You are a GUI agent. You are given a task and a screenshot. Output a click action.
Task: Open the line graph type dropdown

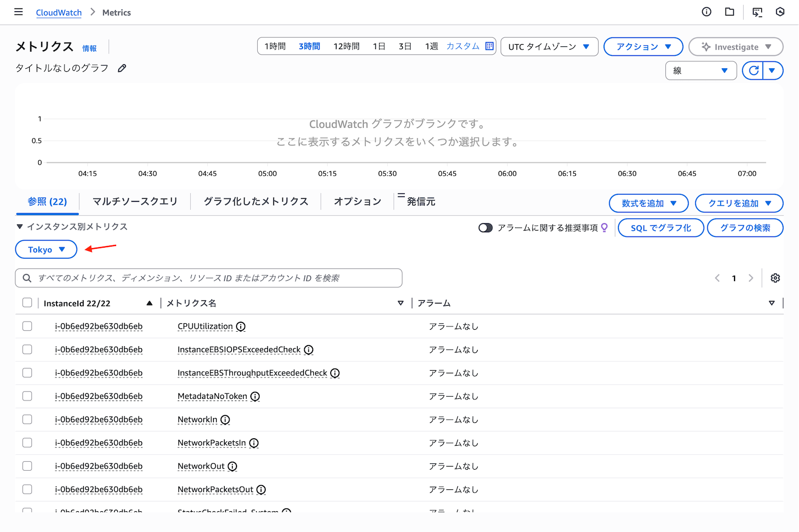700,70
